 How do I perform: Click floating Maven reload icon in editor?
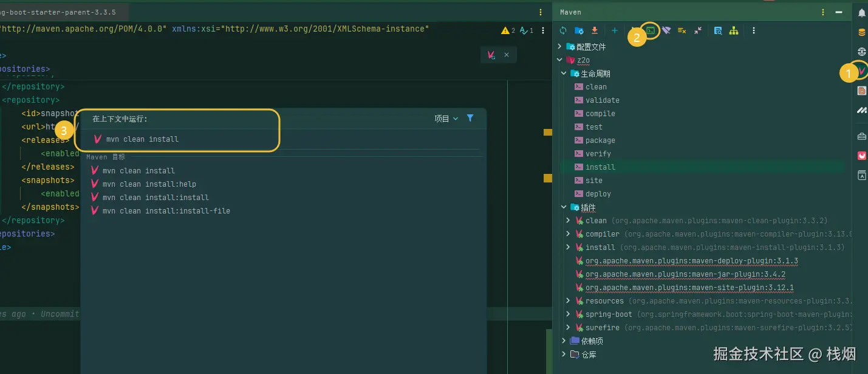click(491, 55)
